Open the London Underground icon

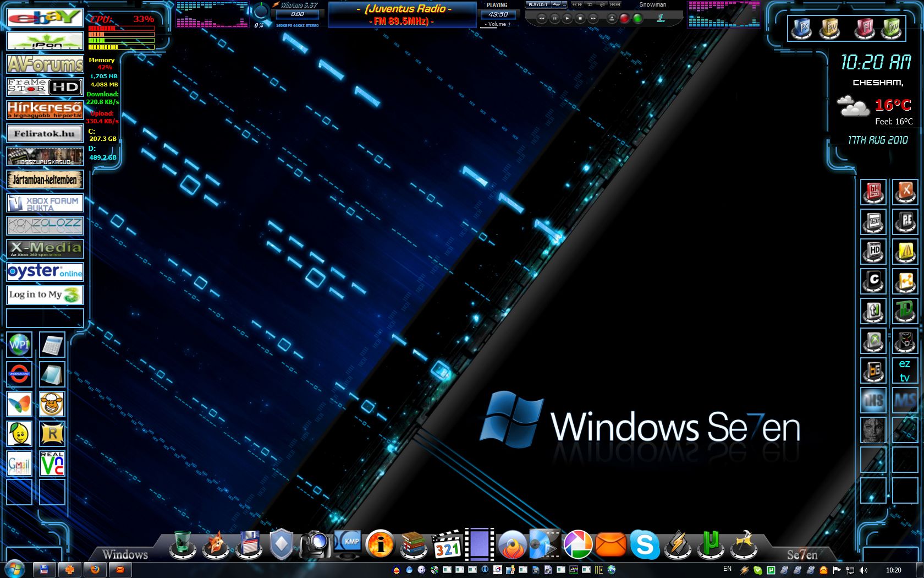[19, 374]
